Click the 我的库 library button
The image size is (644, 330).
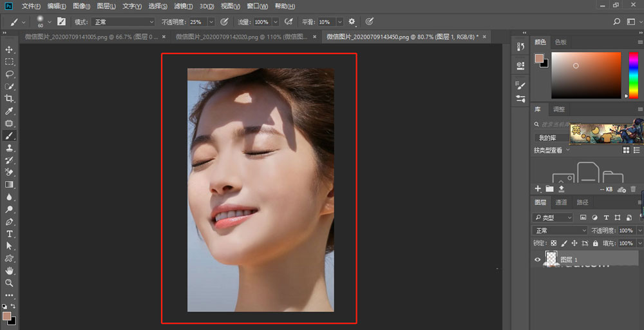548,138
